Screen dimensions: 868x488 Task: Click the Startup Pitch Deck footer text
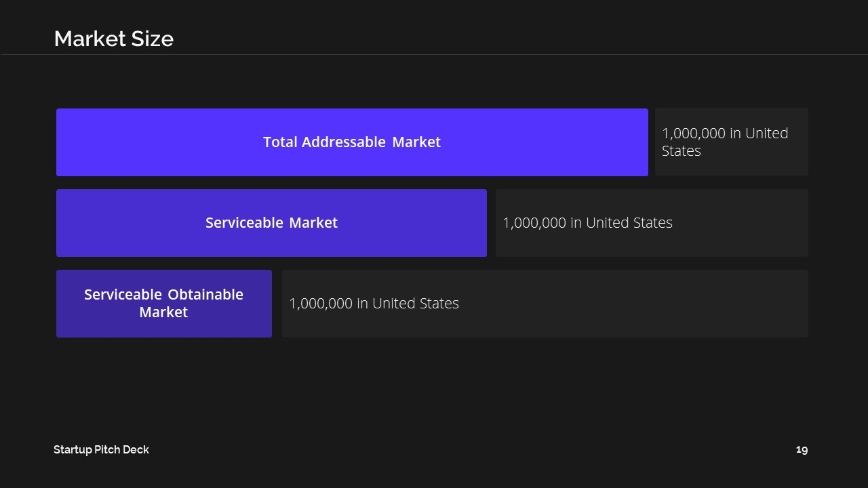[101, 449]
